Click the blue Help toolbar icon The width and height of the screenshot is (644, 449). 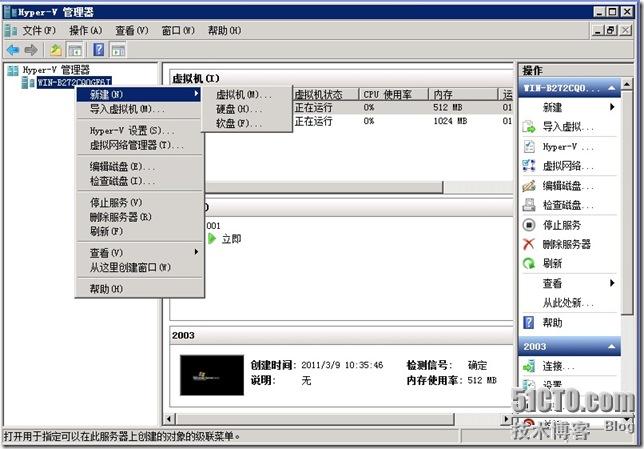coord(99,50)
